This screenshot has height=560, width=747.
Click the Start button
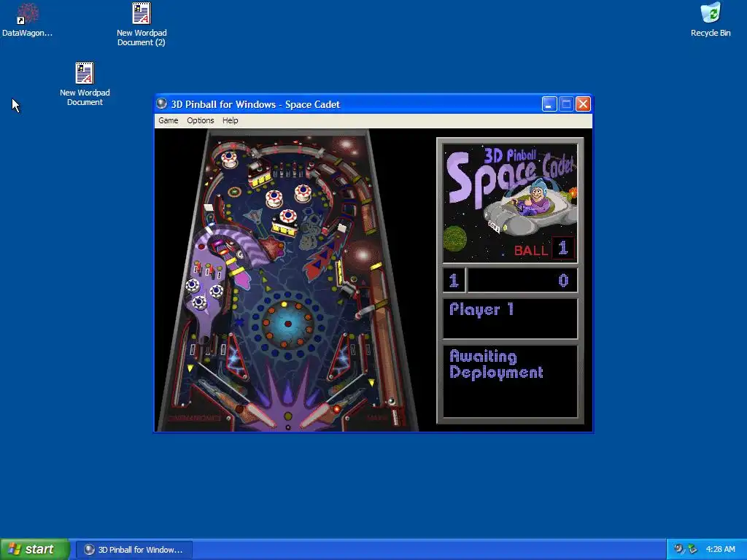click(x=35, y=549)
